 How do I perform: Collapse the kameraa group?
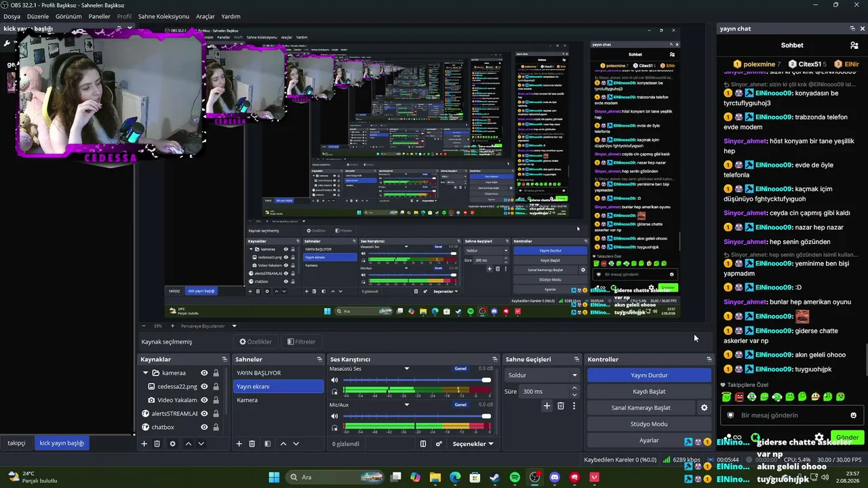coord(145,373)
